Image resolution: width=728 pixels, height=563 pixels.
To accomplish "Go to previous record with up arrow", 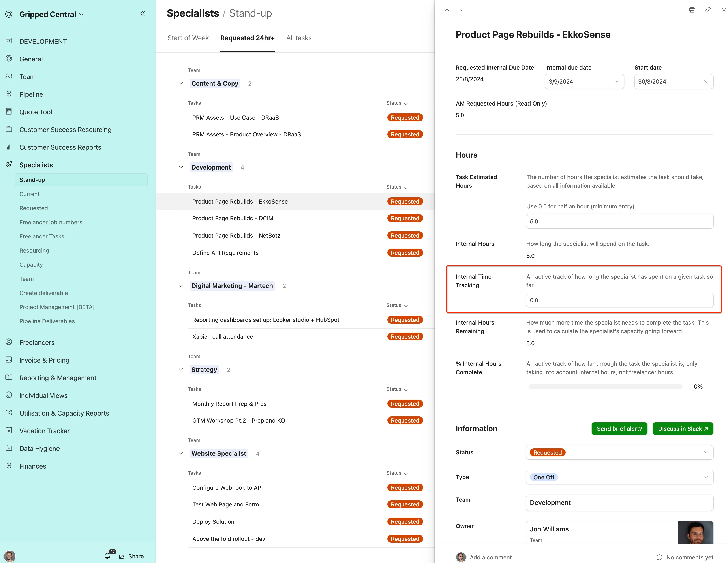I will click(x=447, y=10).
